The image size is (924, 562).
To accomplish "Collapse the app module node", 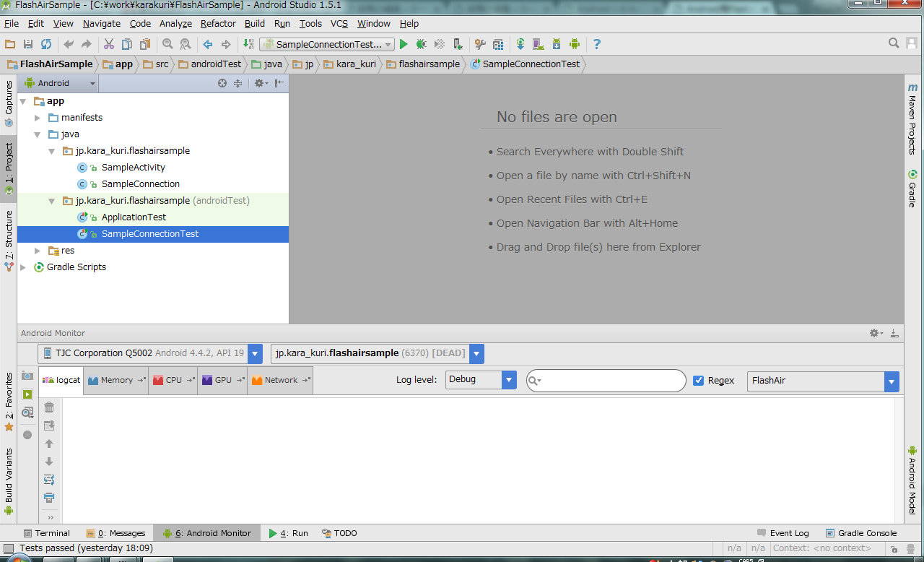I will pos(23,101).
